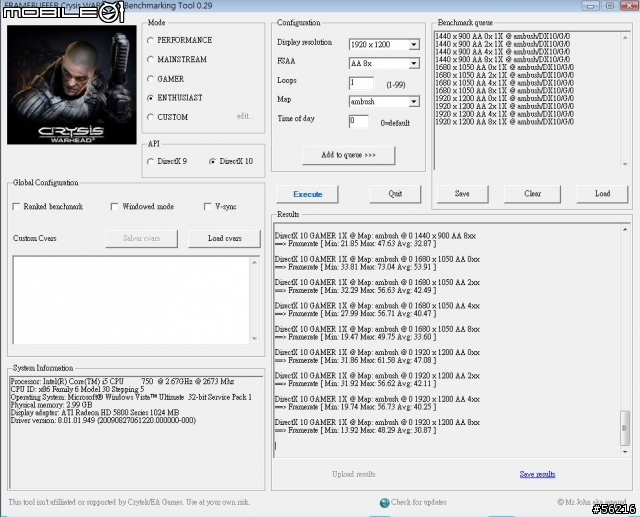
Task: Click the benchmark queue scrollbar up arrow
Action: point(625,38)
